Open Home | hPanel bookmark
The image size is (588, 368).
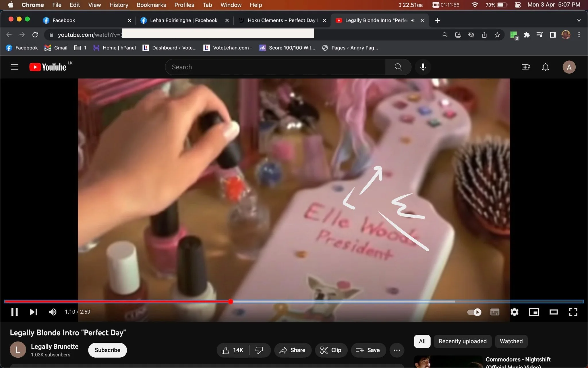pyautogui.click(x=114, y=48)
